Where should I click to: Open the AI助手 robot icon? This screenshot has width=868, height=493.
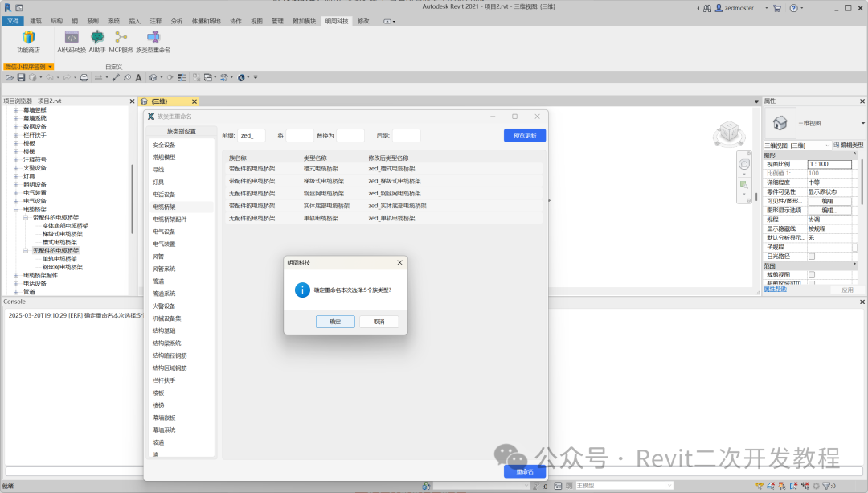97,38
